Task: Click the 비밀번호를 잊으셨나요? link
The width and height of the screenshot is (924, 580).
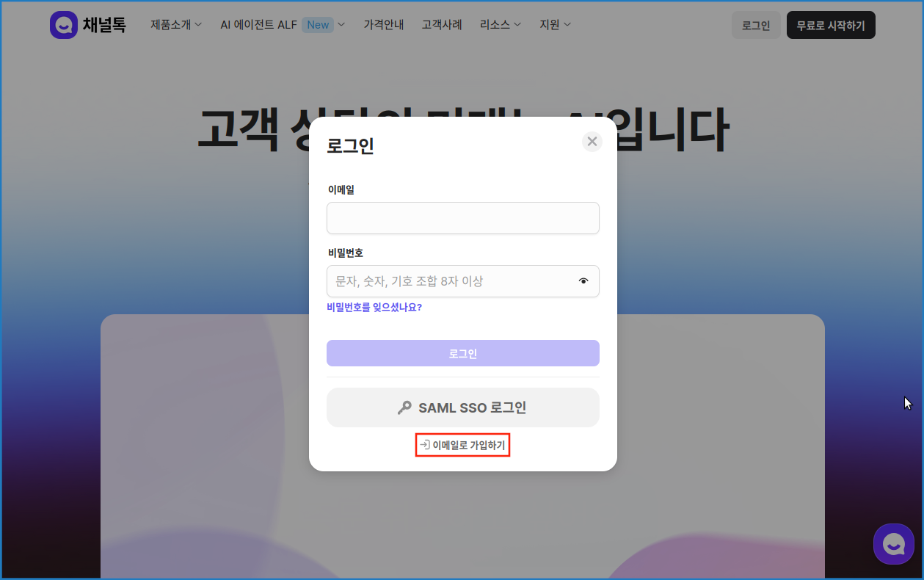Action: [374, 308]
